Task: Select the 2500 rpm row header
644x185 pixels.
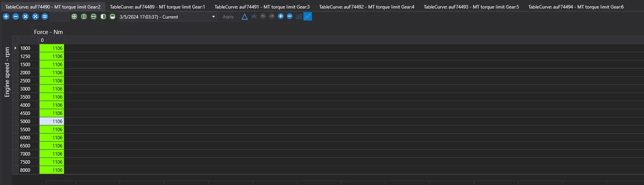Action: (x=29, y=81)
